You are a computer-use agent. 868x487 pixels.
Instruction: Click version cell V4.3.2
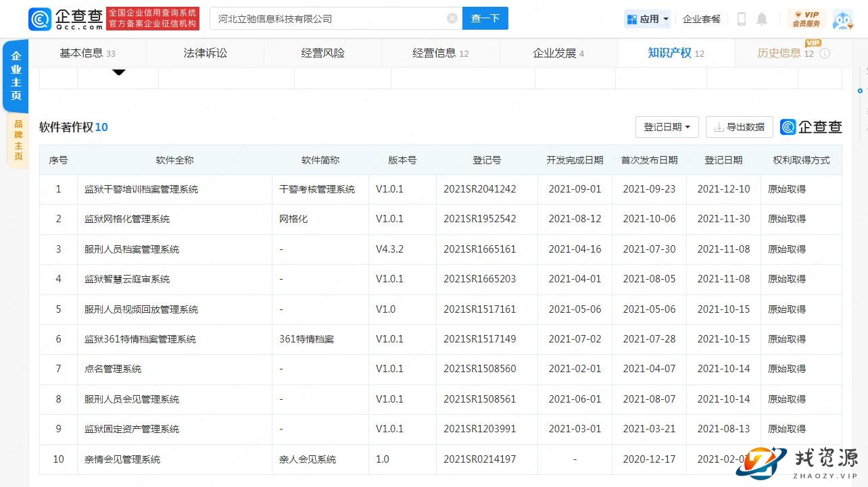pos(389,249)
